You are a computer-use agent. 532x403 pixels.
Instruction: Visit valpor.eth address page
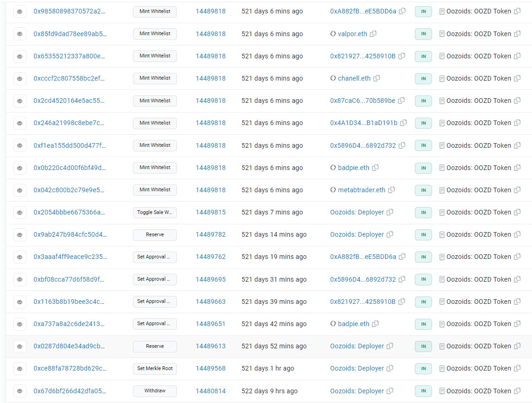(352, 34)
